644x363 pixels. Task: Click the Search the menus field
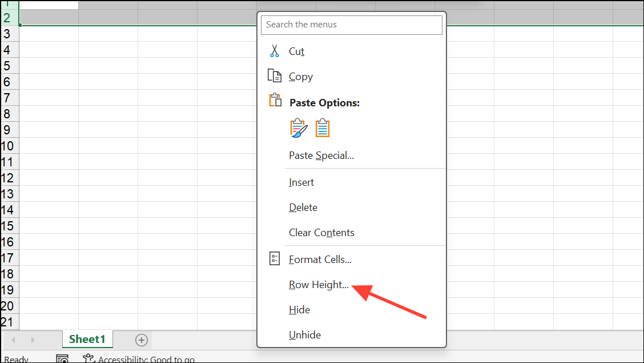[x=352, y=25]
